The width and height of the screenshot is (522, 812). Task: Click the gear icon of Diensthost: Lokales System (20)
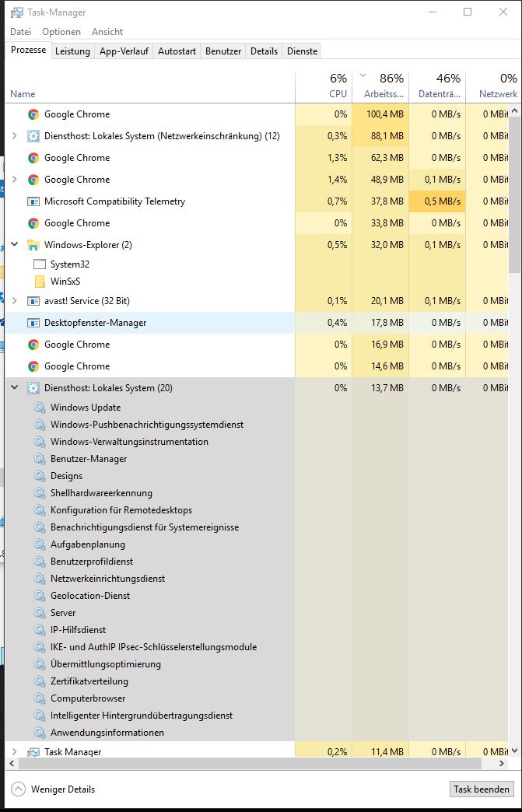point(33,388)
